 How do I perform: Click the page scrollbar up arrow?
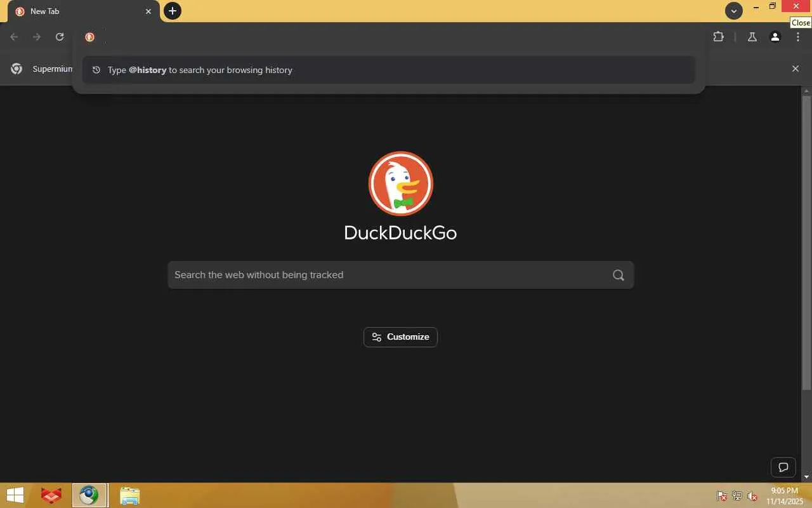click(x=807, y=91)
